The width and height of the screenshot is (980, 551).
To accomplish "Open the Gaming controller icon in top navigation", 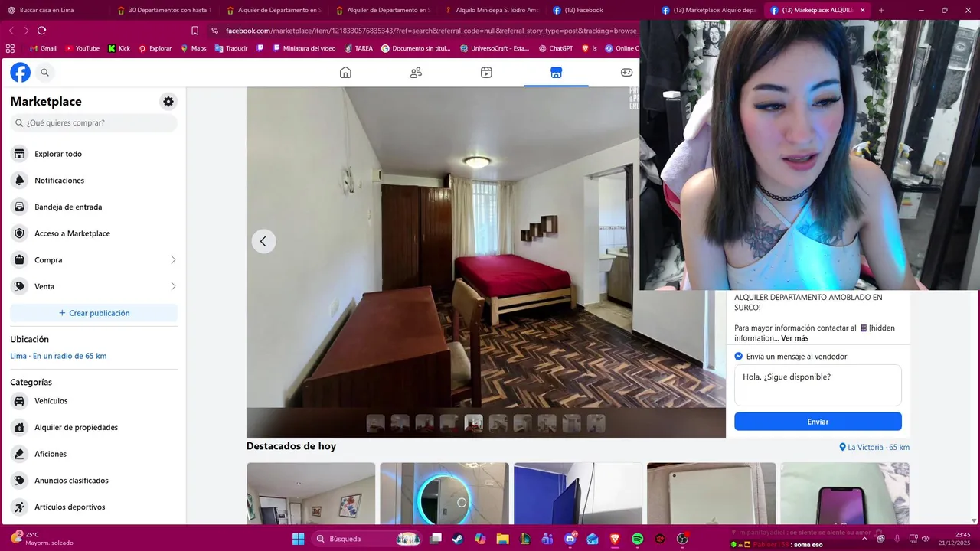I will (x=626, y=73).
